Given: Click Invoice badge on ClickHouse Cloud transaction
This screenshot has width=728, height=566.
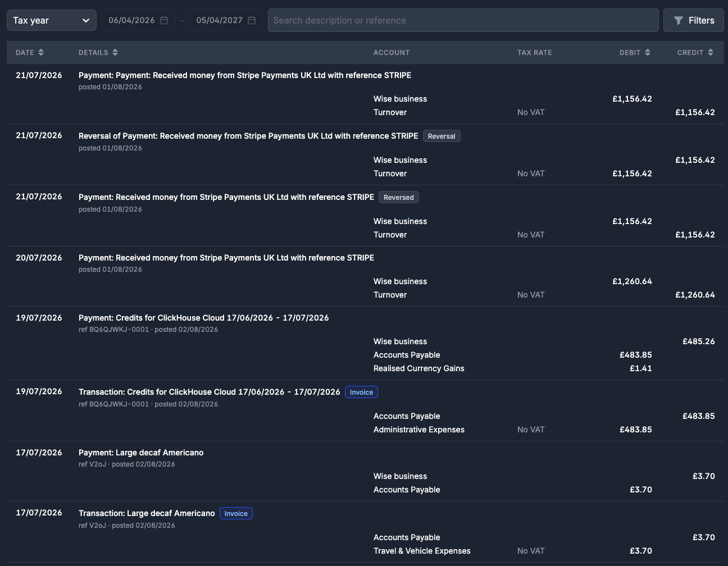Looking at the screenshot, I should [361, 392].
